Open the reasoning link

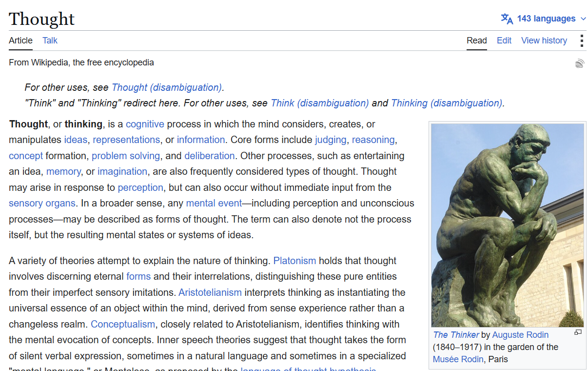pyautogui.click(x=373, y=140)
